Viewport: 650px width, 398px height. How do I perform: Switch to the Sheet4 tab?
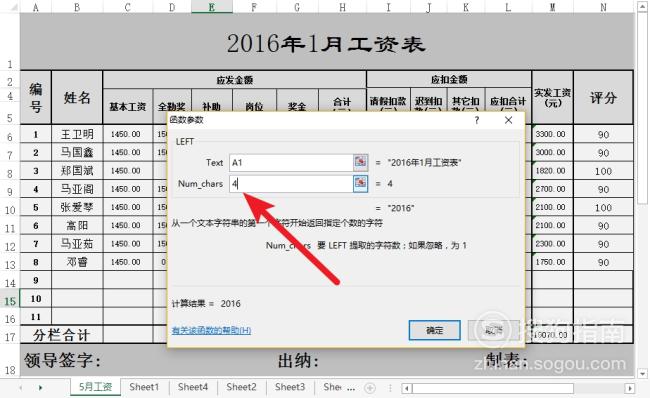click(x=193, y=387)
